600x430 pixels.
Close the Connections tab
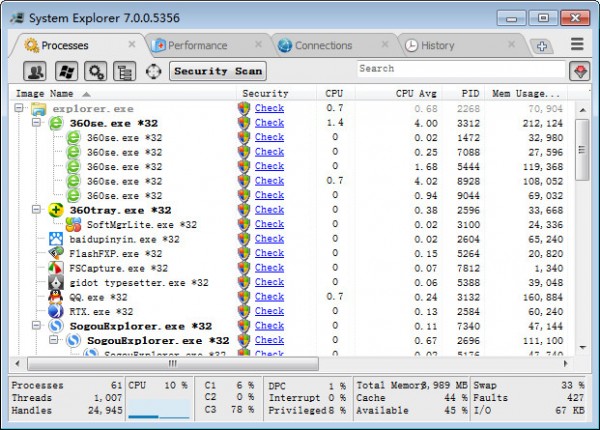[x=385, y=44]
